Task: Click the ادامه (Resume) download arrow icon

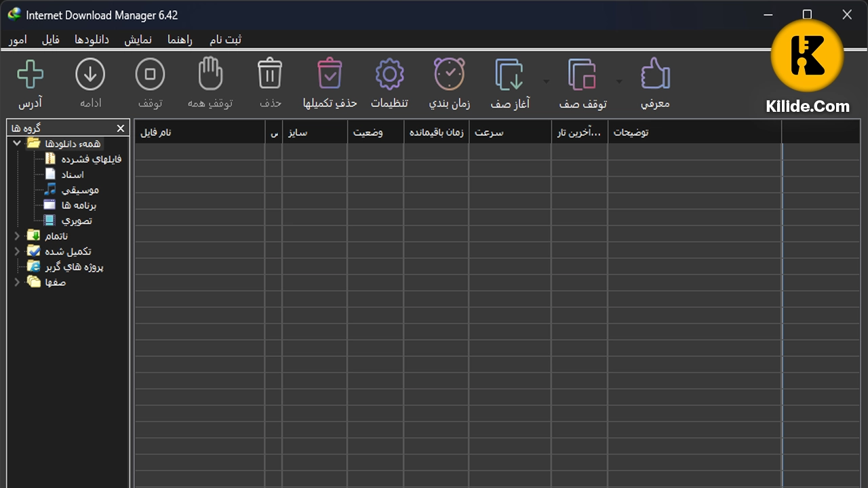Action: coord(90,75)
